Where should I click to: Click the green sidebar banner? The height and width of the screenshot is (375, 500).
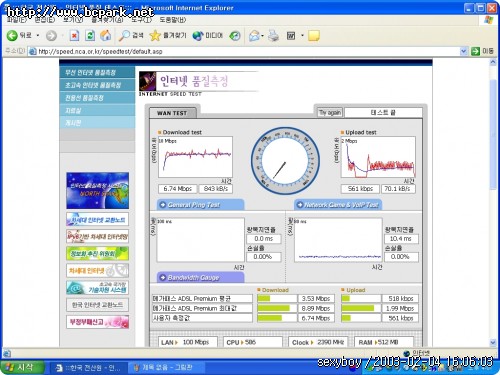coord(97,253)
